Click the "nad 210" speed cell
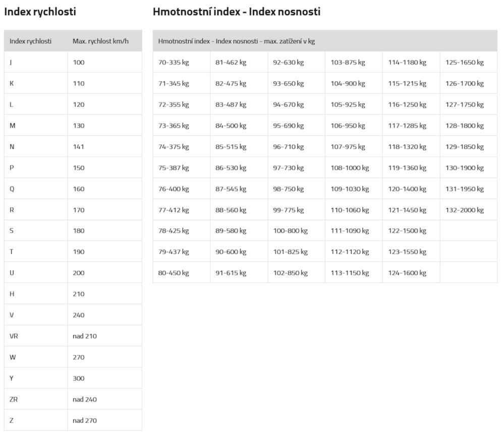The width and height of the screenshot is (504, 436). pyautogui.click(x=84, y=336)
